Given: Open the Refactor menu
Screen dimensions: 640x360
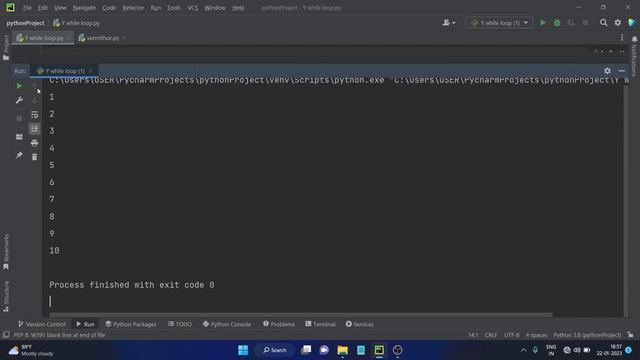Looking at the screenshot, I should [133, 8].
